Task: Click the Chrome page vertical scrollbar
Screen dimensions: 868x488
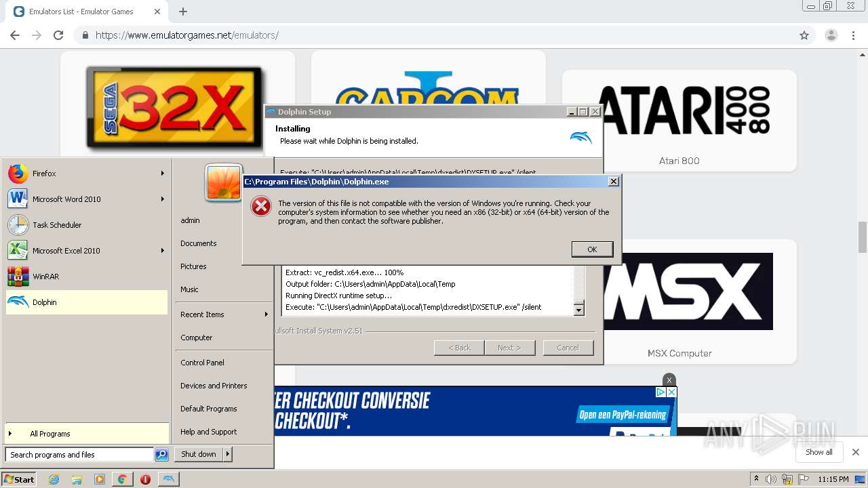Action: 863,236
